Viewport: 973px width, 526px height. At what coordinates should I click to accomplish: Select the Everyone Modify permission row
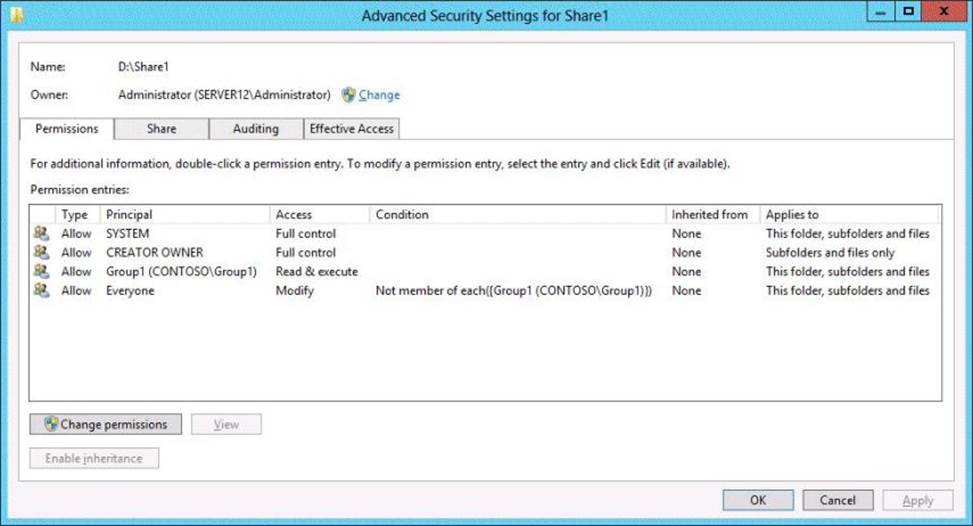click(485, 290)
